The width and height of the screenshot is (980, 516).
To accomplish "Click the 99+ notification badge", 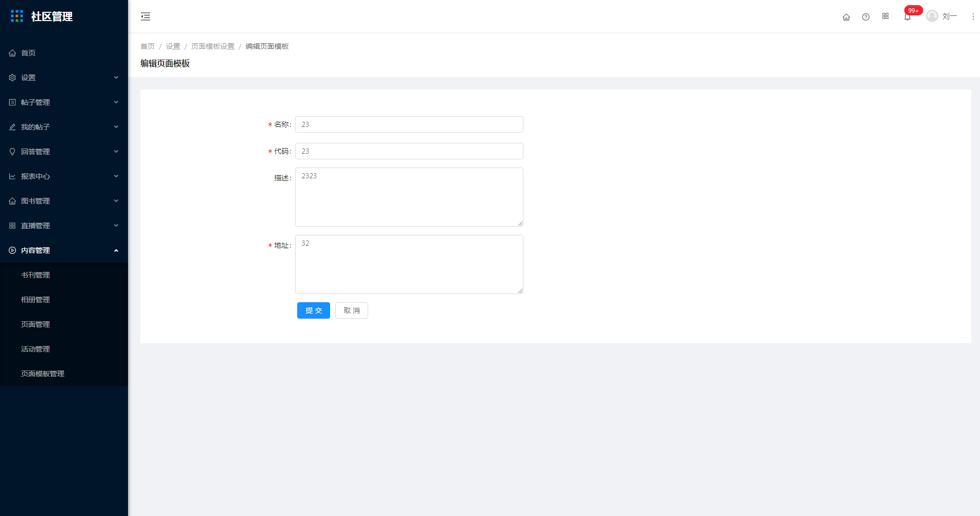I will (914, 10).
